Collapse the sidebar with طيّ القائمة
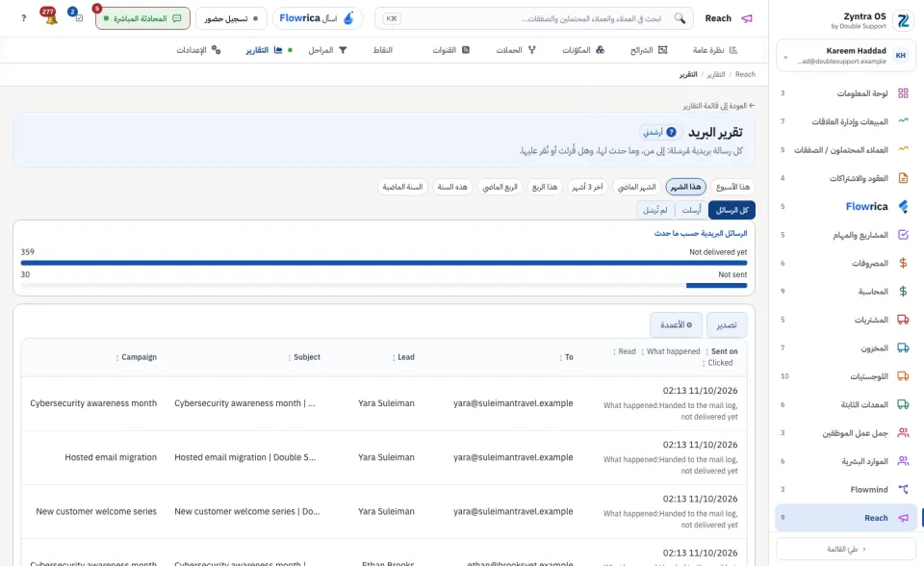 846,549
